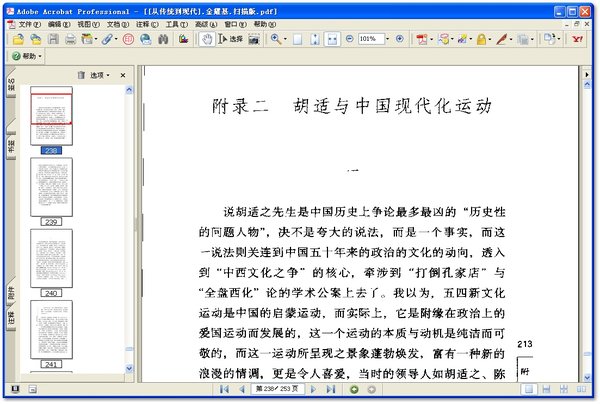Screen dimensions: 600x404
Task: Open the Secure padlock task menu
Action: click(481, 39)
